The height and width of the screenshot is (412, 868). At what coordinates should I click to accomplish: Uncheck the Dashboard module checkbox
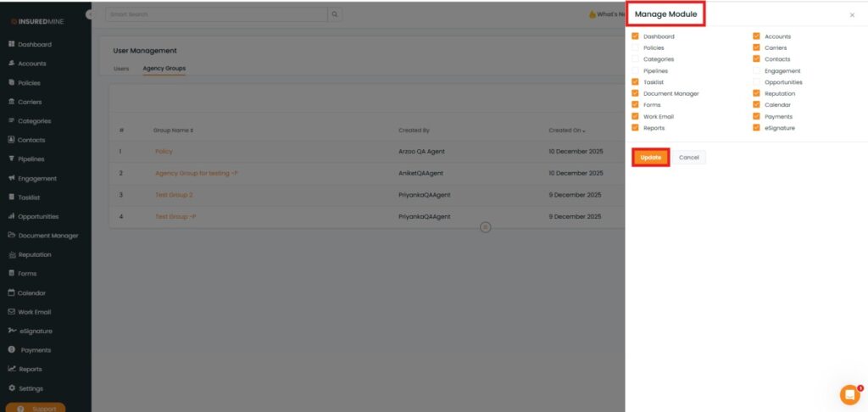pyautogui.click(x=635, y=36)
